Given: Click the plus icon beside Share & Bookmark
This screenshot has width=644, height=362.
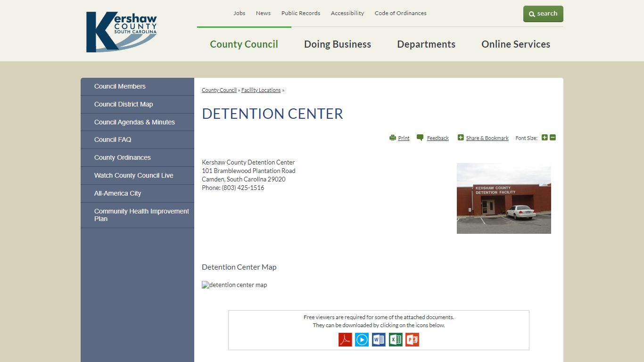Looking at the screenshot, I should pos(461,138).
